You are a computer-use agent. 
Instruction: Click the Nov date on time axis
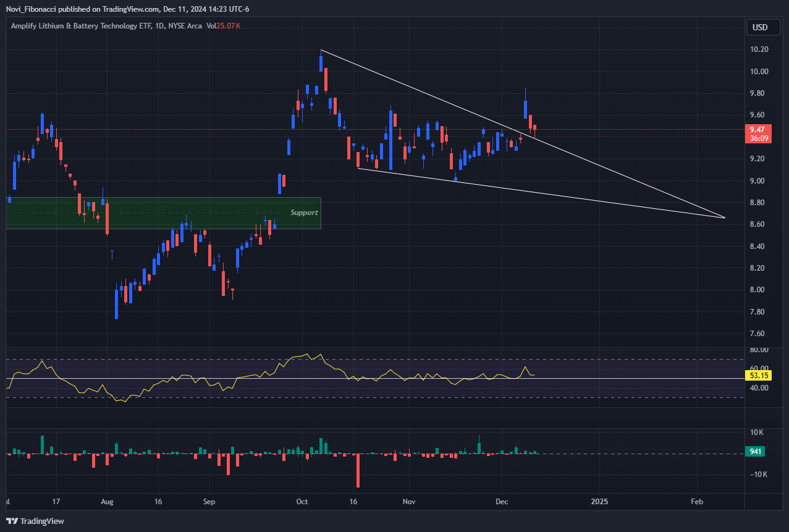click(408, 501)
